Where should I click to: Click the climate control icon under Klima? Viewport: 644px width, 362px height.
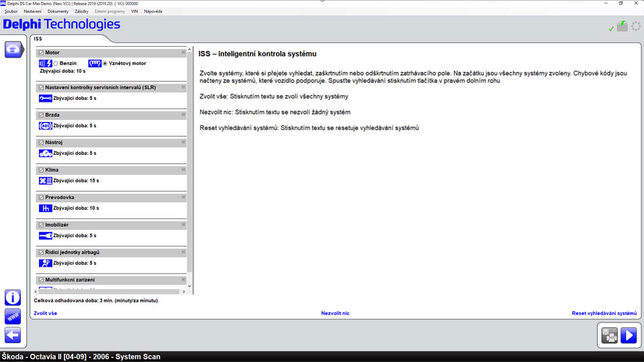(45, 180)
